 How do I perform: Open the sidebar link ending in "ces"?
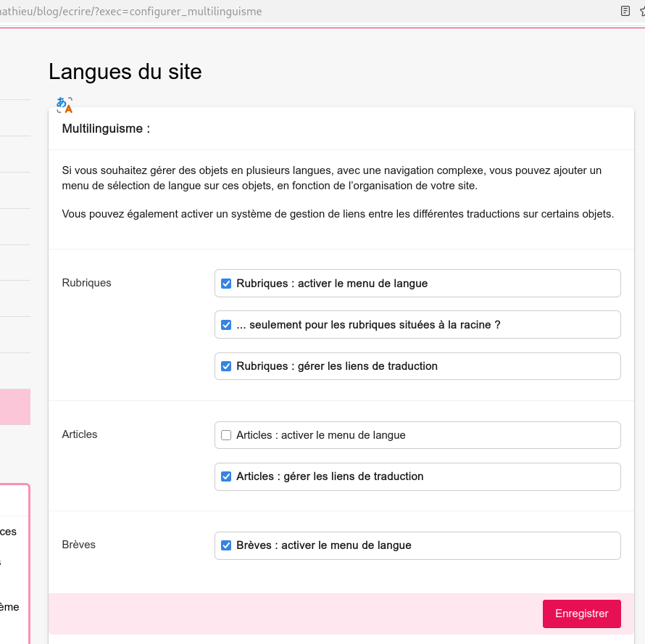8,532
